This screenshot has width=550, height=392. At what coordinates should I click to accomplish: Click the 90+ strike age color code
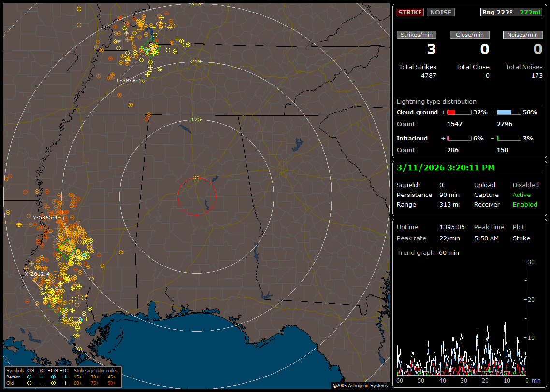coord(112,383)
